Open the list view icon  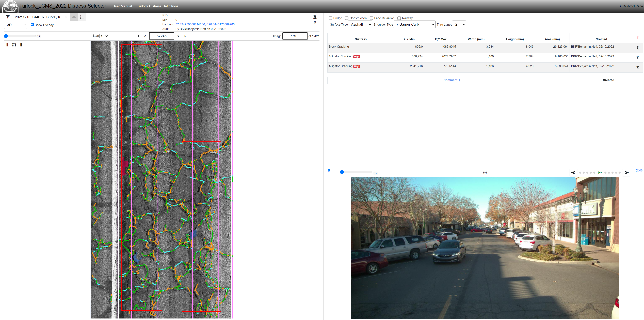coord(82,17)
